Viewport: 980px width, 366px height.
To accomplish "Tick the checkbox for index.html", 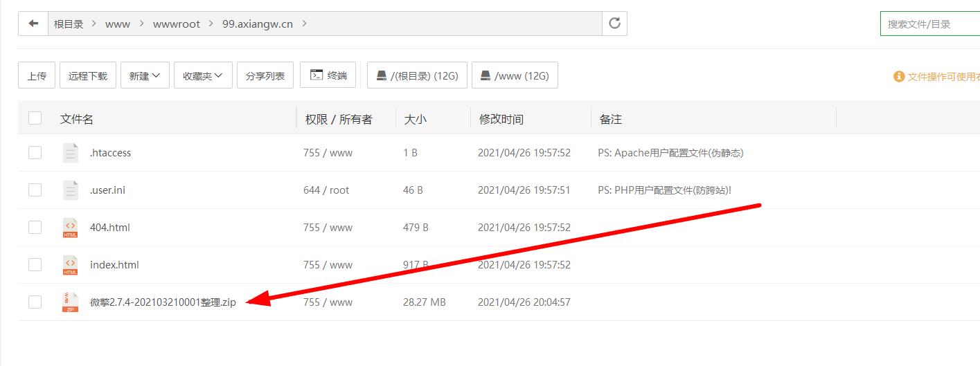I will click(35, 264).
